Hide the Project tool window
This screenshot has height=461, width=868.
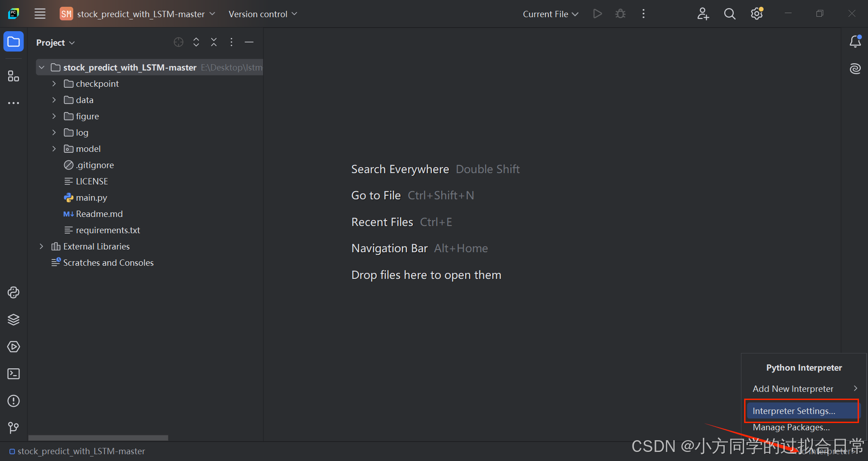click(x=249, y=42)
